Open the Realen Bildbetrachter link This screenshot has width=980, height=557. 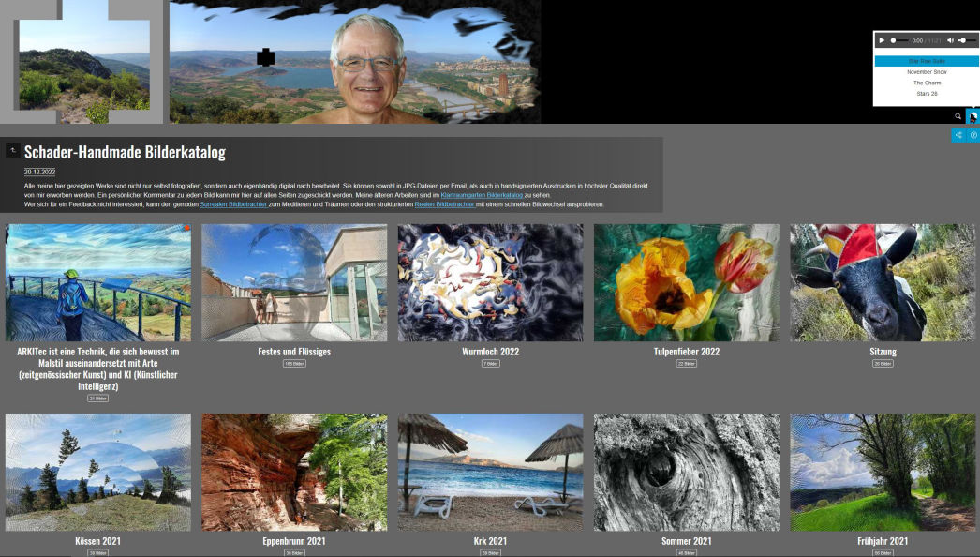[444, 204]
